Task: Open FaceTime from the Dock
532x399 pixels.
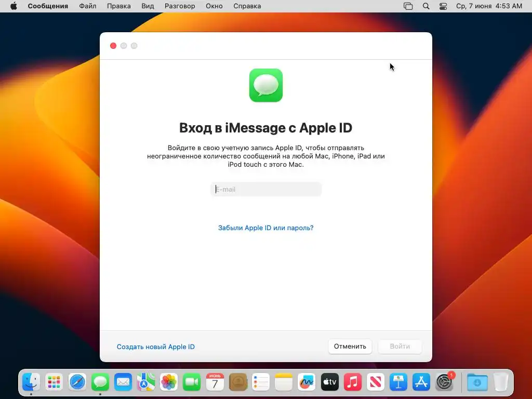Action: tap(192, 382)
